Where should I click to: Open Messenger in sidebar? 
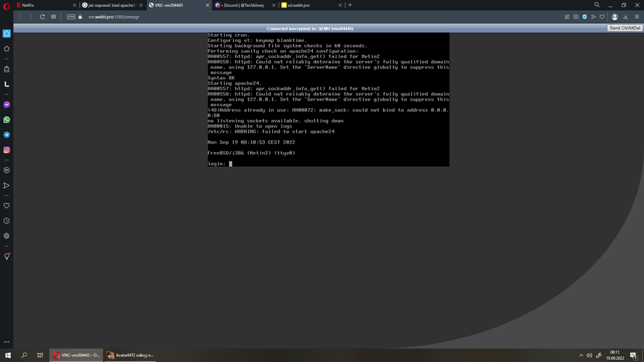pos(6,105)
